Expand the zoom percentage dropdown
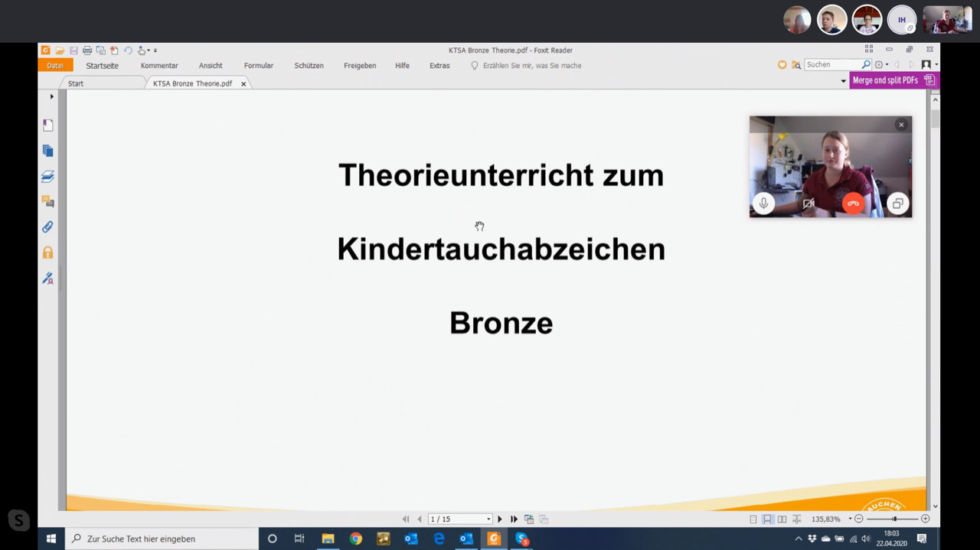This screenshot has height=550, width=980. click(x=850, y=519)
